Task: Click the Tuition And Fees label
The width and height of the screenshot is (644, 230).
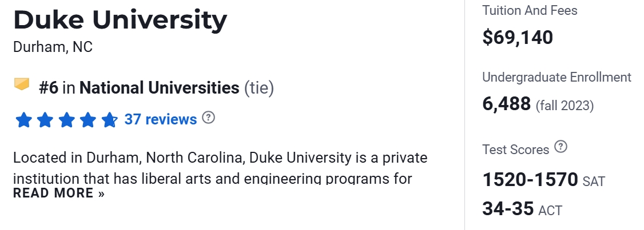Action: pos(530,10)
